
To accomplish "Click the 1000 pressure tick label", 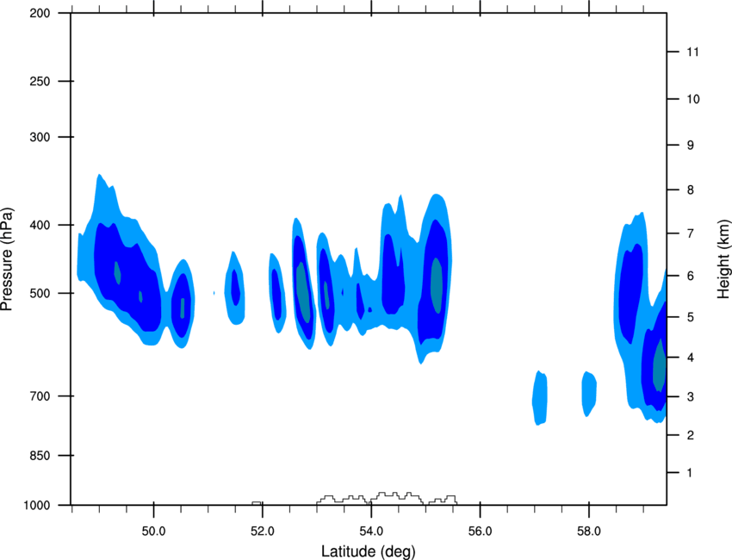I will click(37, 506).
